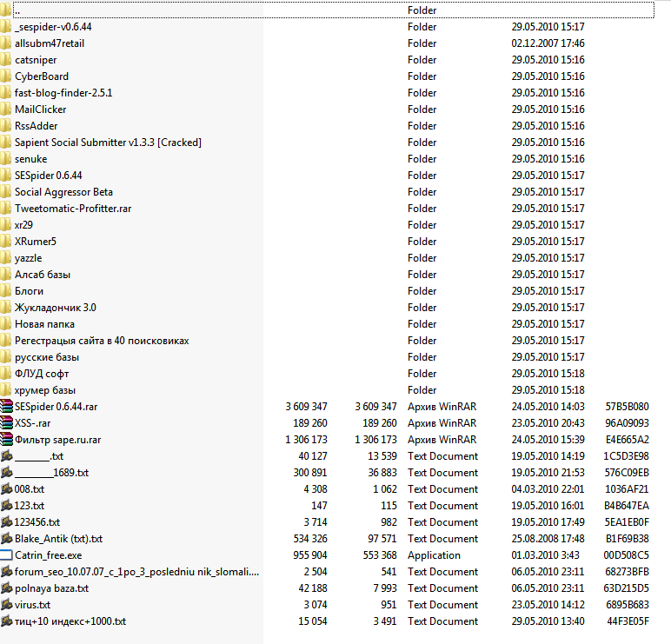Click the date 25.08.2008 17:48
Viewport: 671px width, 644px height.
(548, 539)
